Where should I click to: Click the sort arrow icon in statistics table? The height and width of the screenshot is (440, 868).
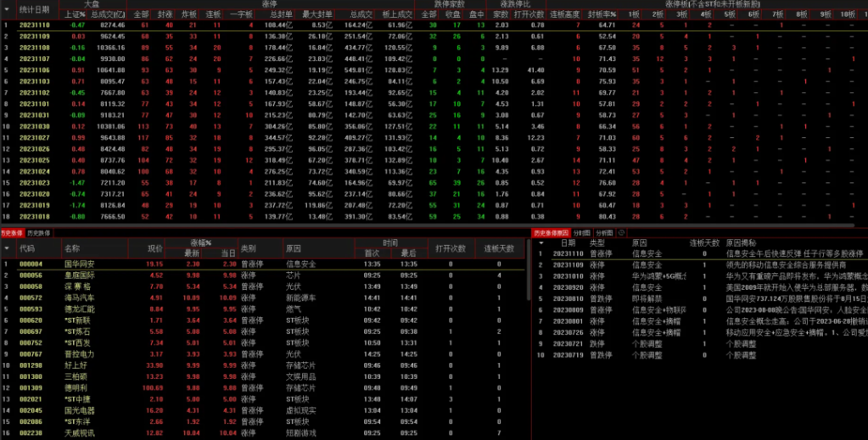(7, 9)
